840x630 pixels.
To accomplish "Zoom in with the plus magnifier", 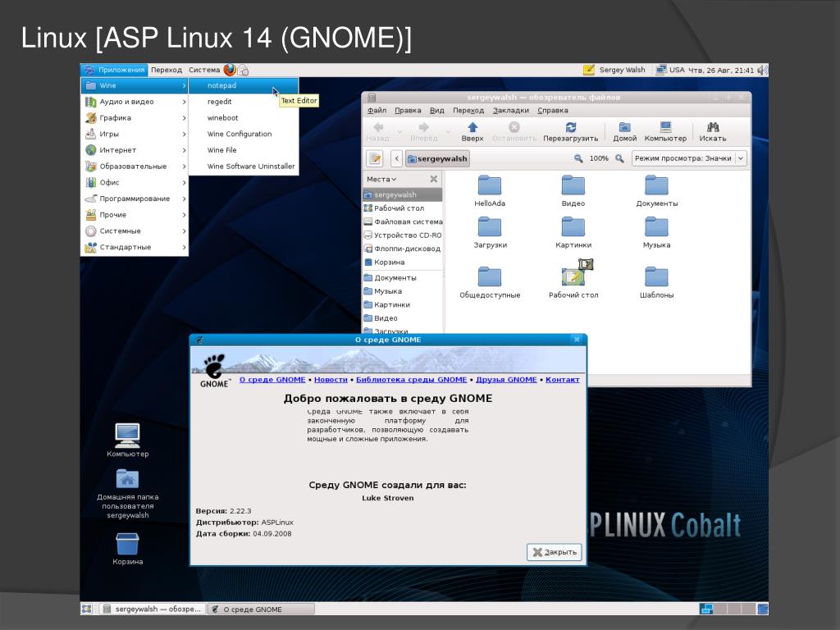I will pyautogui.click(x=619, y=158).
